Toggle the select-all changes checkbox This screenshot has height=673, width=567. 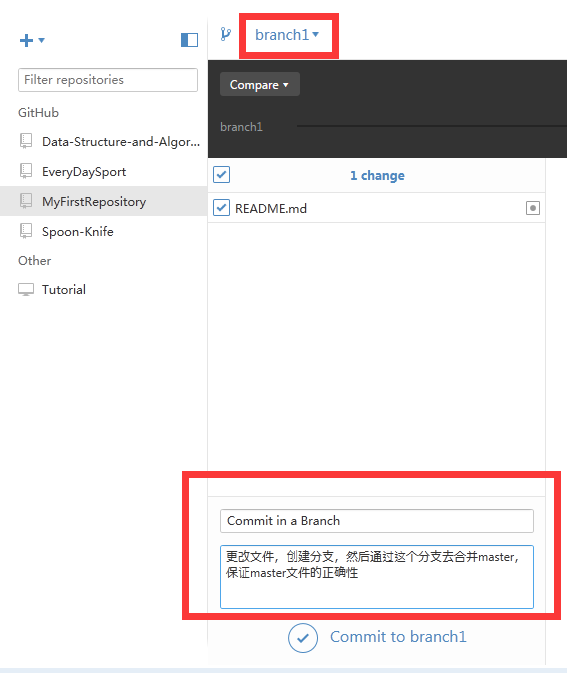[221, 175]
